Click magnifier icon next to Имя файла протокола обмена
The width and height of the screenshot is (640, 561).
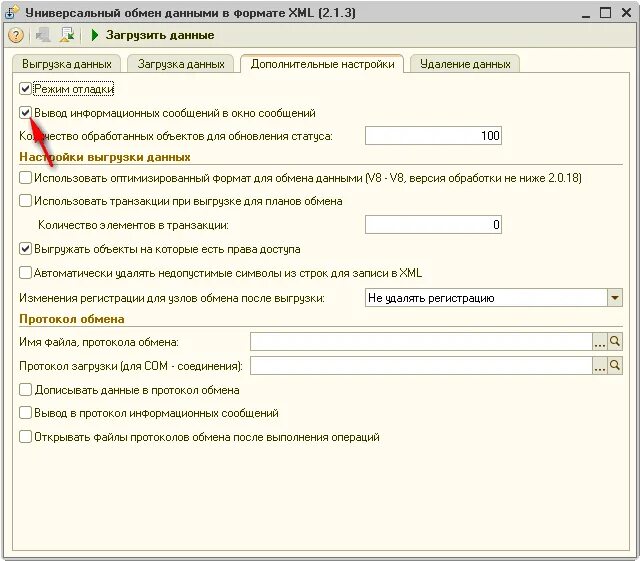tap(615, 342)
